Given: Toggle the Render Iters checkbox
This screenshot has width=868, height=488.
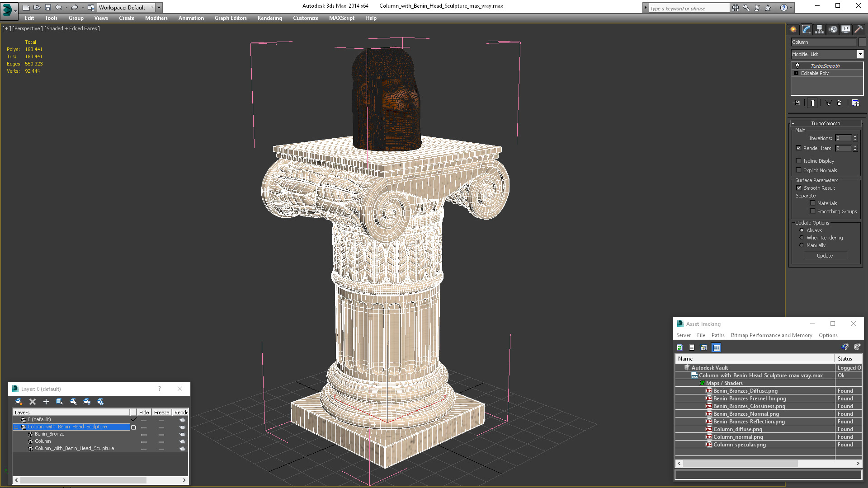Looking at the screenshot, I should tap(798, 148).
